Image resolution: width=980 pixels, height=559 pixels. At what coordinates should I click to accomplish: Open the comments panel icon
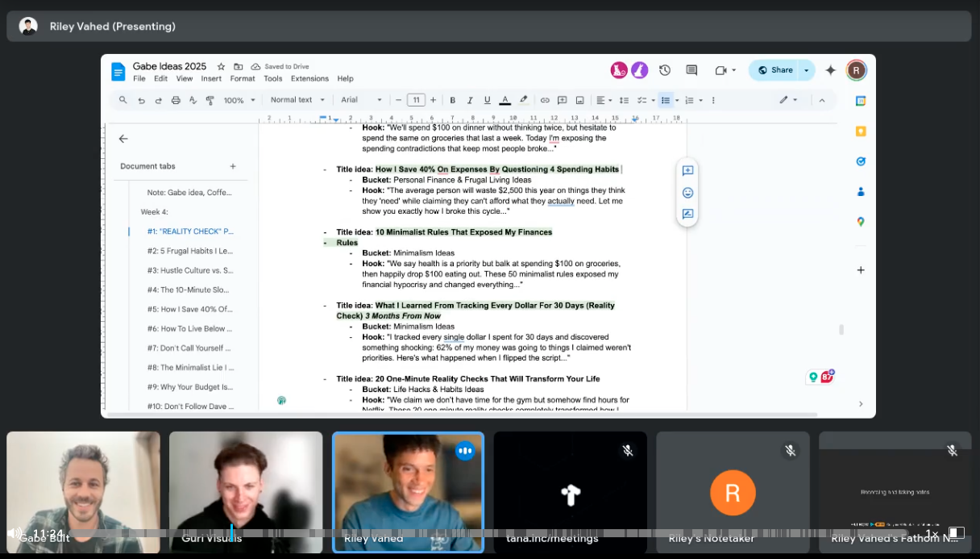coord(691,70)
